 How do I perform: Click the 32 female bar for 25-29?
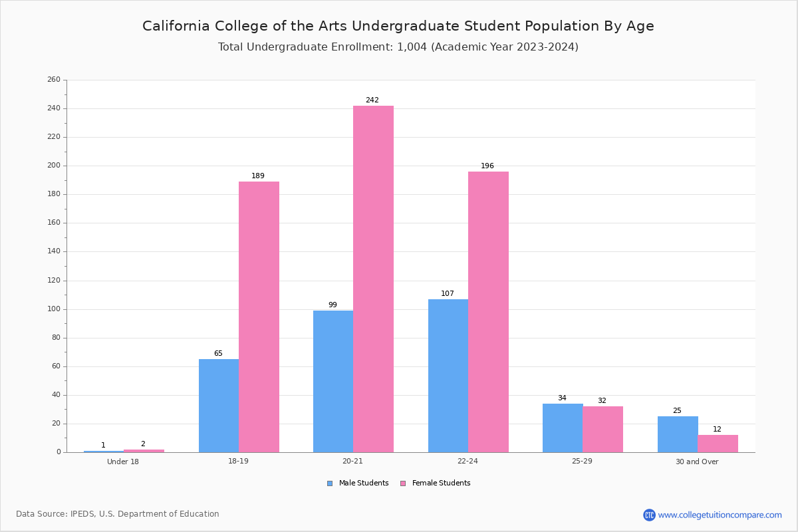[602, 430]
